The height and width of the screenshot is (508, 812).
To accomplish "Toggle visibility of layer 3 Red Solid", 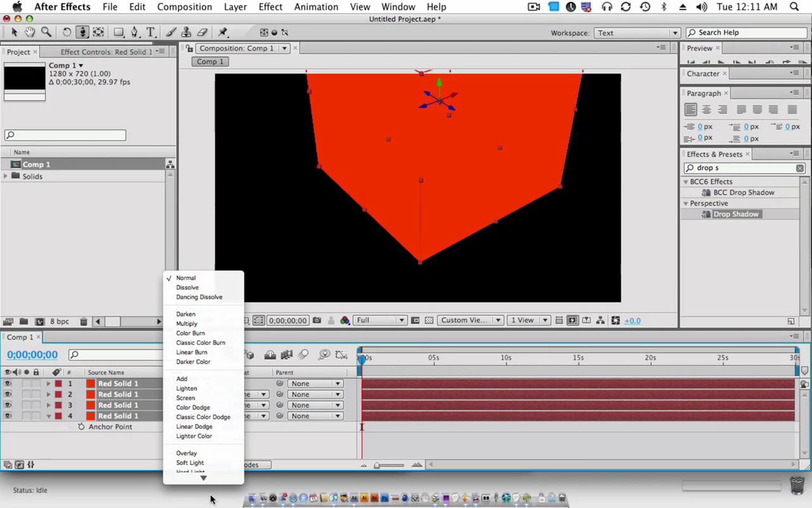I will click(7, 405).
